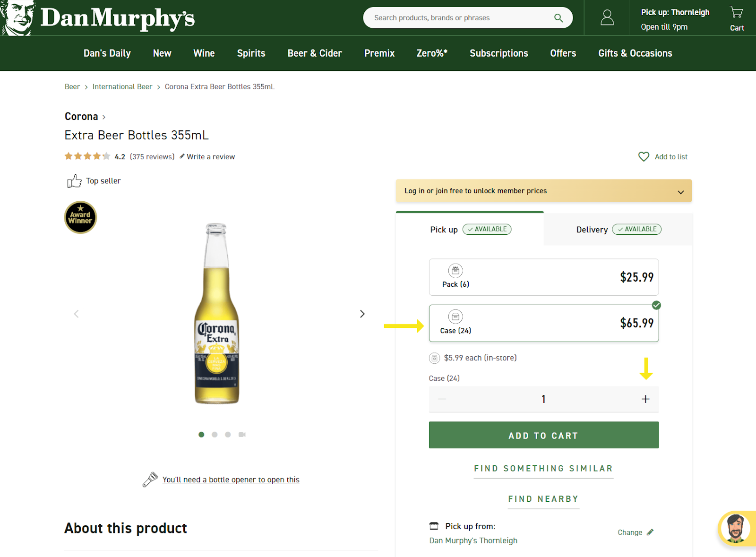The height and width of the screenshot is (557, 756).
Task: Focus the product search field
Action: pyautogui.click(x=458, y=18)
